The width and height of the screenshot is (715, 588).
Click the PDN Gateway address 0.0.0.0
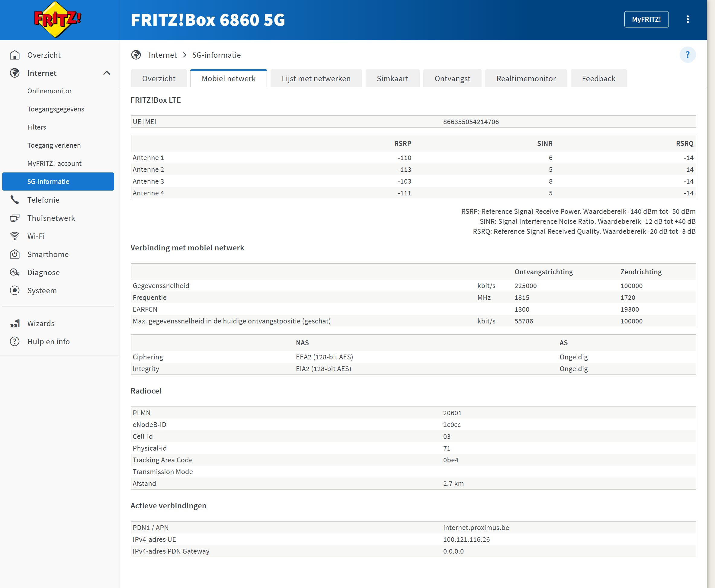(453, 551)
